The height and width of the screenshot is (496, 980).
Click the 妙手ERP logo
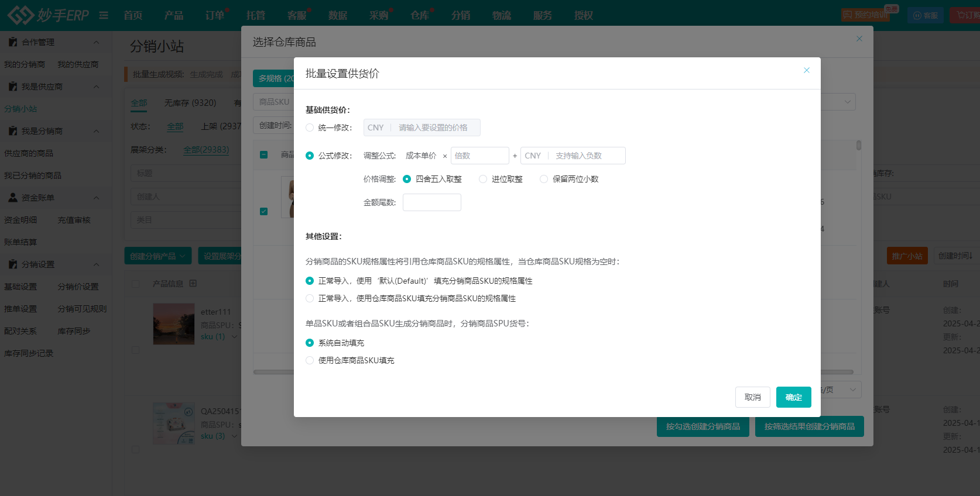pos(47,15)
